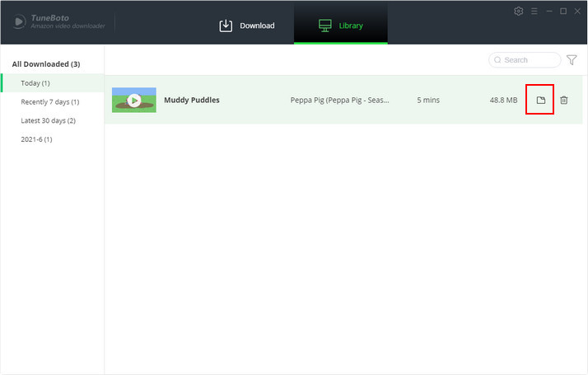588x375 pixels.
Task: Switch to the Download tab
Action: pos(247,26)
